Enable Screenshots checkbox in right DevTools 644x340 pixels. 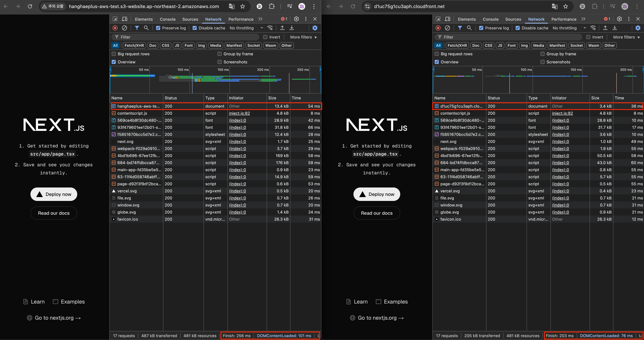click(x=543, y=62)
